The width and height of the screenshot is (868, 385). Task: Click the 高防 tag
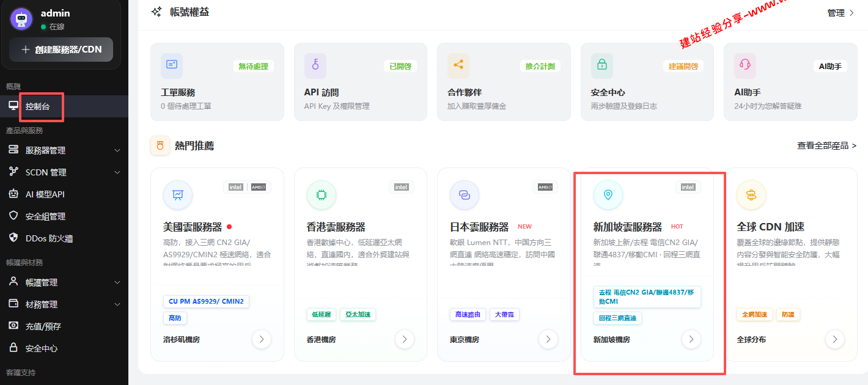(175, 318)
